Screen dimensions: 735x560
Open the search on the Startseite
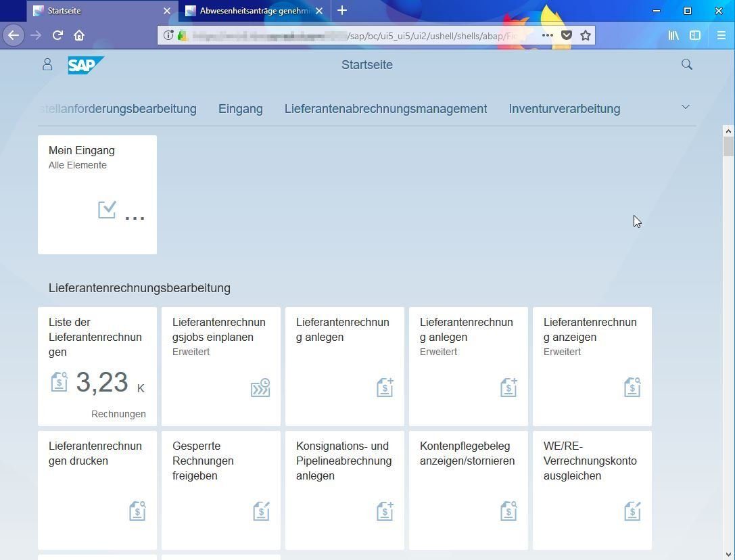pos(686,64)
